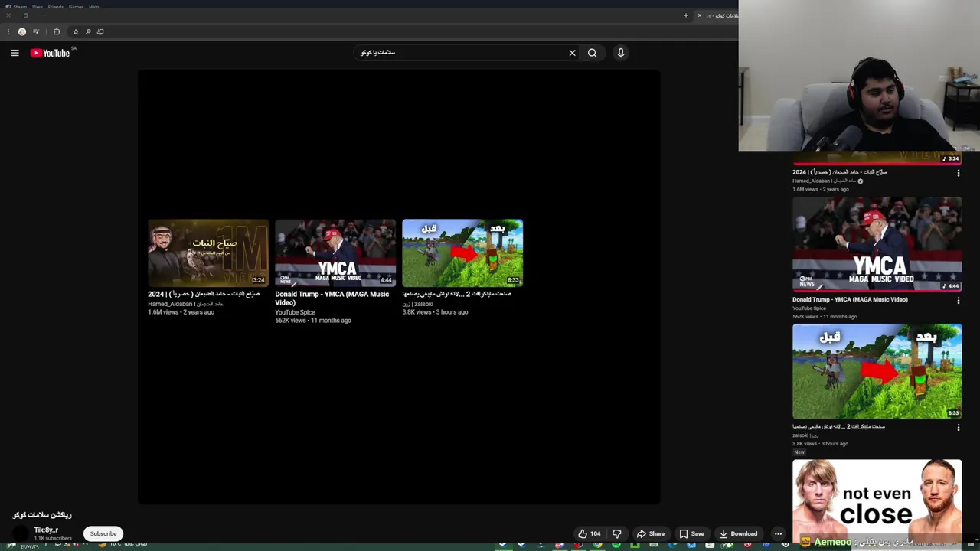Dislike the video with thumbs down
980x551 pixels.
click(616, 533)
